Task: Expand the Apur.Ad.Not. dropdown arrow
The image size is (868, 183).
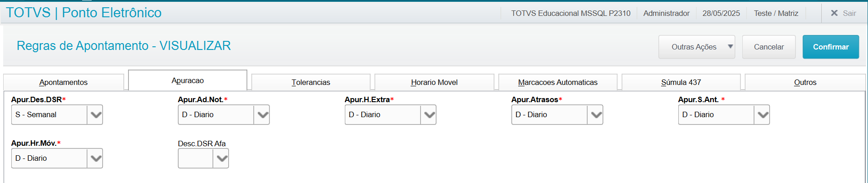Action: coord(262,115)
